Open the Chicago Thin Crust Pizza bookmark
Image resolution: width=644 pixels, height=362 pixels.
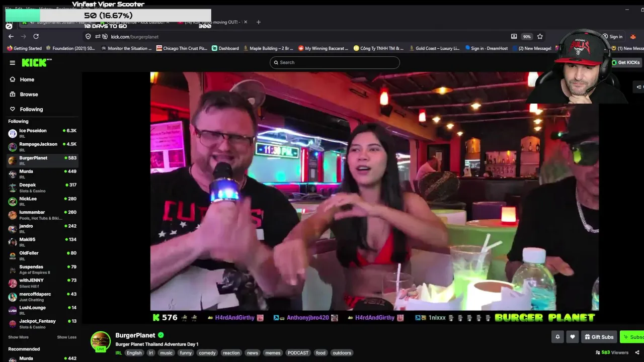182,48
